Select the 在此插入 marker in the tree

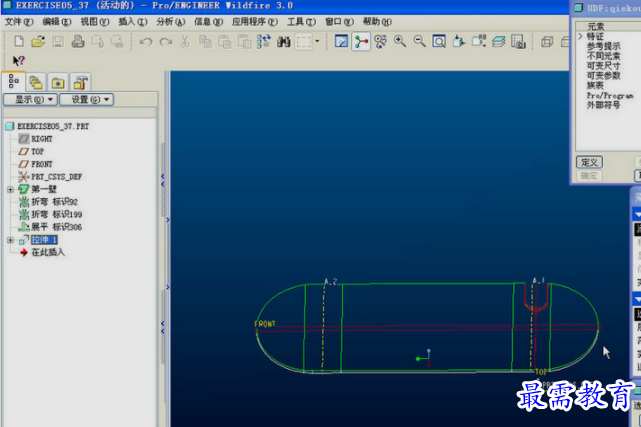[x=48, y=253]
